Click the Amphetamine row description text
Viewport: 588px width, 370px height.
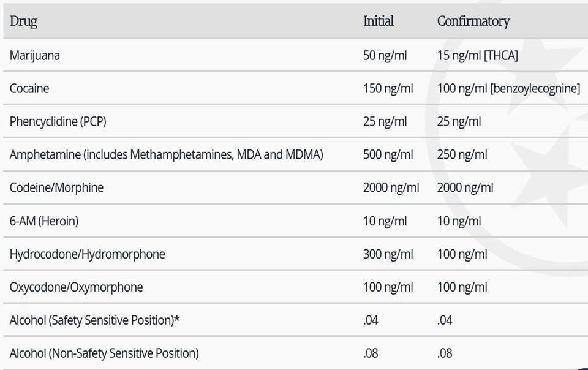[166, 154]
